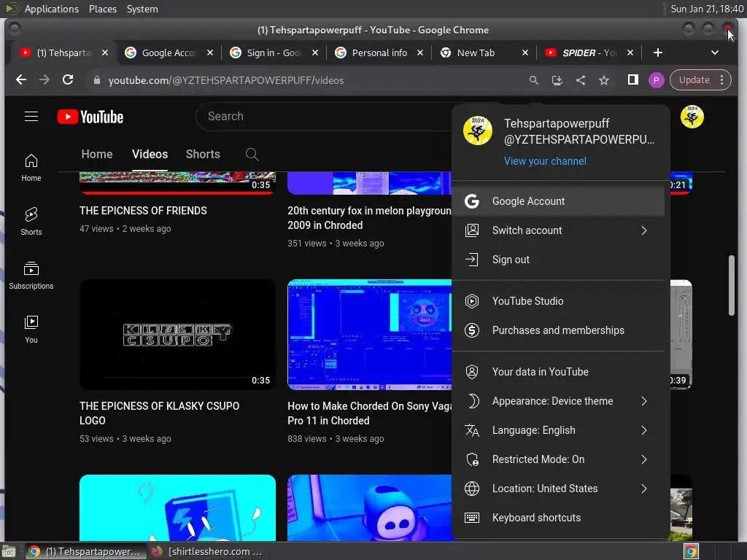Expand the Switch account submenu
Screen dimensions: 747x560
tap(558, 230)
